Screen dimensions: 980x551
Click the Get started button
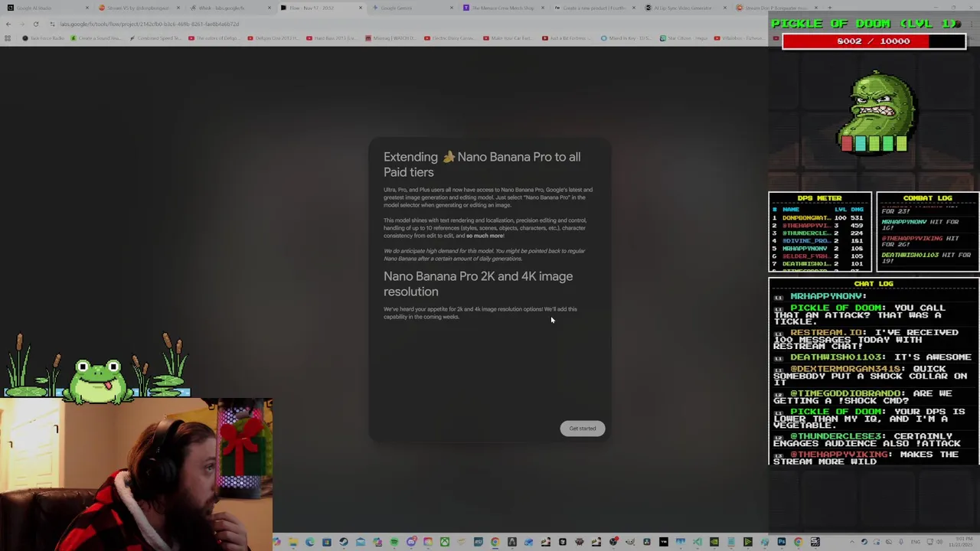tap(582, 429)
